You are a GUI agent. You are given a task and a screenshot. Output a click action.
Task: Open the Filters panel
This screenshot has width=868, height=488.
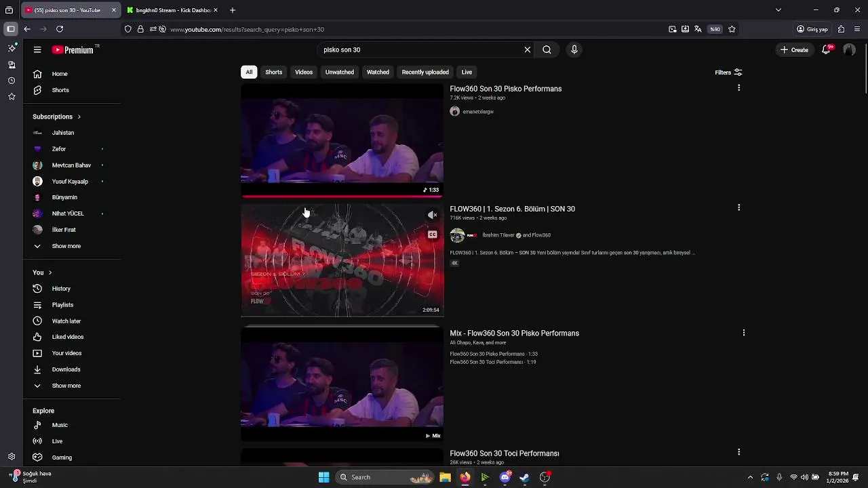tap(728, 73)
